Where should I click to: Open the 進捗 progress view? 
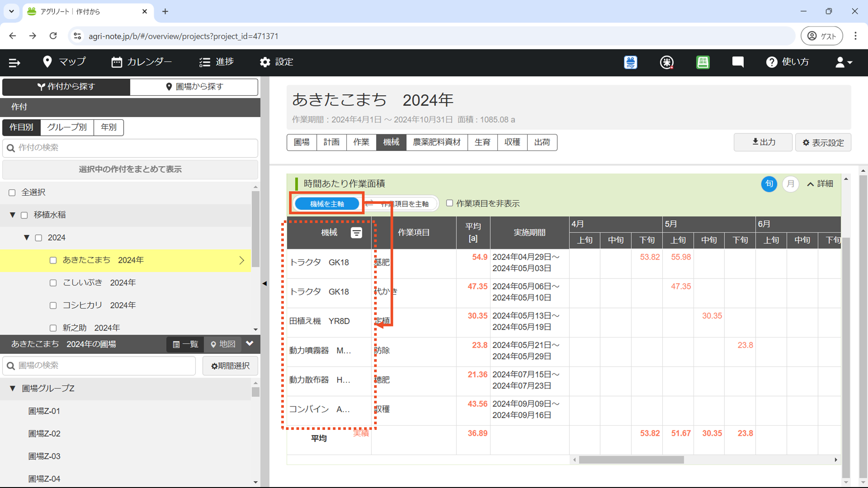(x=216, y=62)
